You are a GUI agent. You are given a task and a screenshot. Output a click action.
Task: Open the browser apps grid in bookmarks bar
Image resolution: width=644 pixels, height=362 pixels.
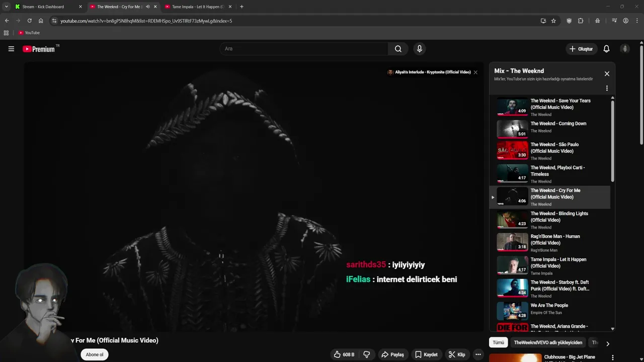coord(6,33)
